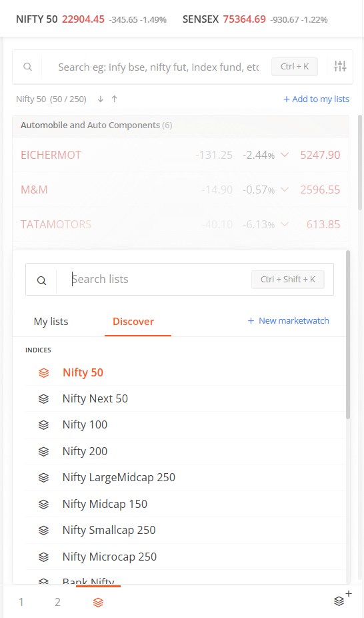The image size is (364, 618).
Task: Click the stacked layers icon in bottom bar
Action: (98, 602)
